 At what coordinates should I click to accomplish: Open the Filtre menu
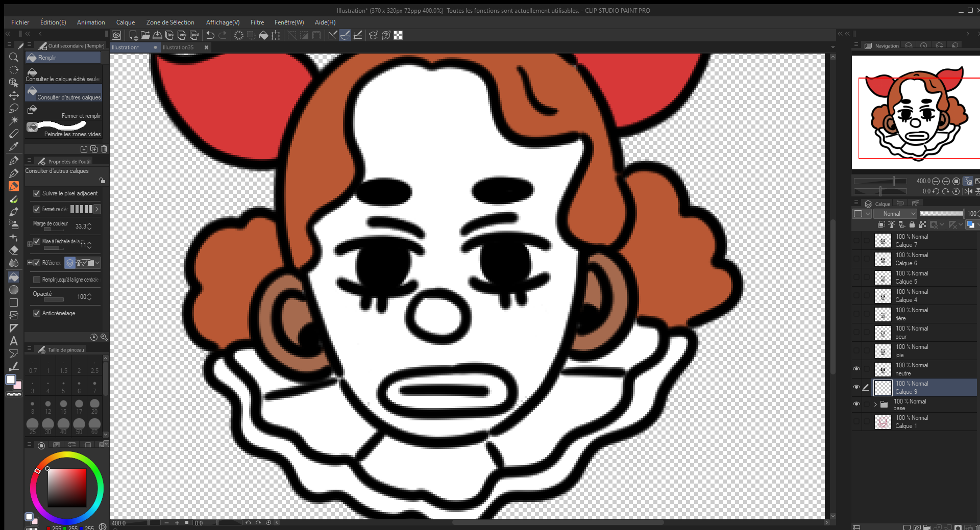coord(257,22)
